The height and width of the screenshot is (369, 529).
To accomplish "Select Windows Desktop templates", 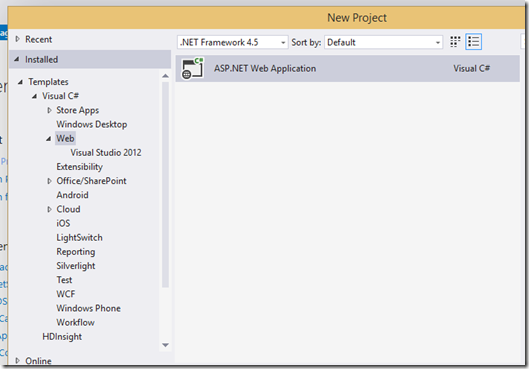I will click(92, 124).
